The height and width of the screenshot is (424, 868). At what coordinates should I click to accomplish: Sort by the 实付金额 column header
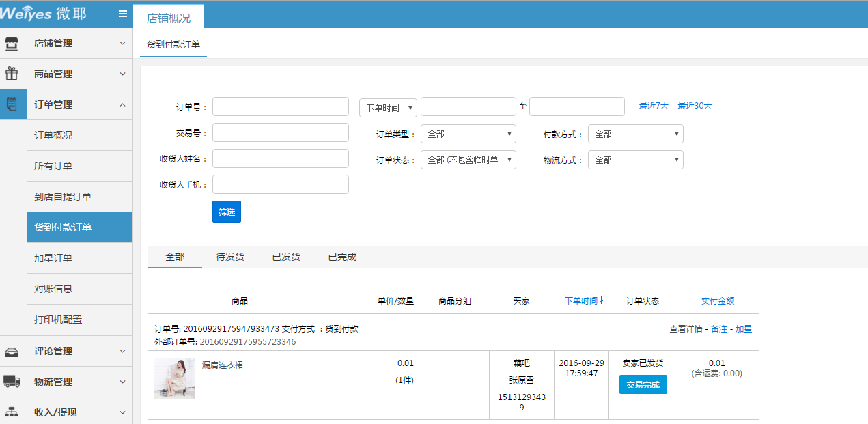point(718,300)
